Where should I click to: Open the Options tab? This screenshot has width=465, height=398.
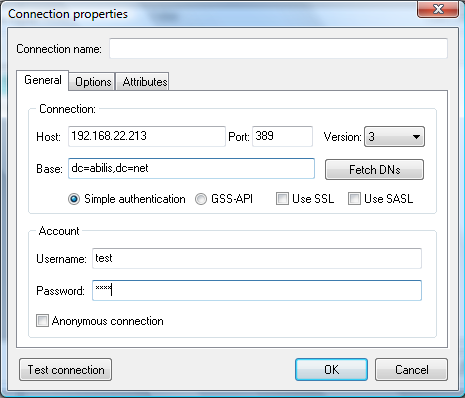click(x=93, y=82)
